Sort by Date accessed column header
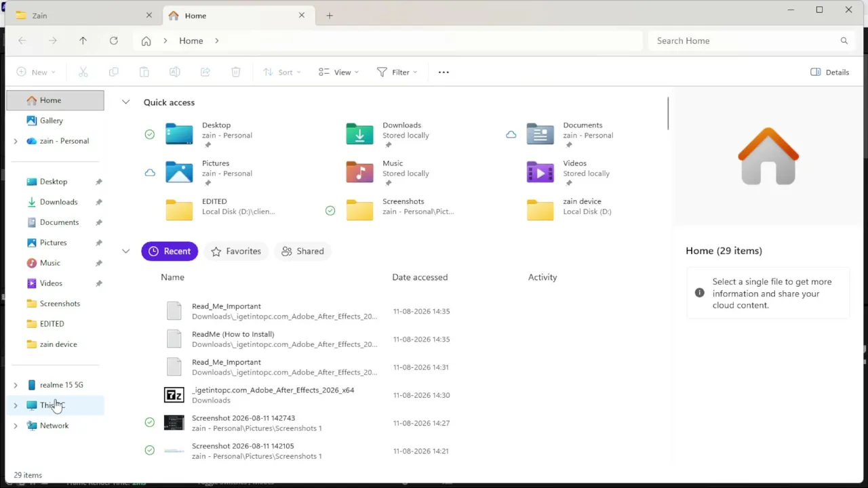The height and width of the screenshot is (488, 868). click(420, 277)
